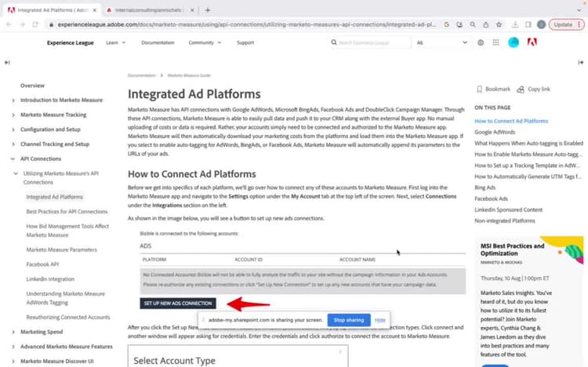This screenshot has width=588, height=367.
Task: Open Overview in the sidebar
Action: pyautogui.click(x=32, y=85)
